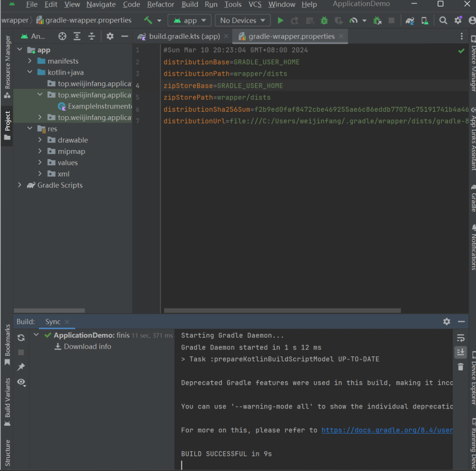Open the Android view selector dropdown in Project panel
The width and height of the screenshot is (476, 471).
pos(33,36)
